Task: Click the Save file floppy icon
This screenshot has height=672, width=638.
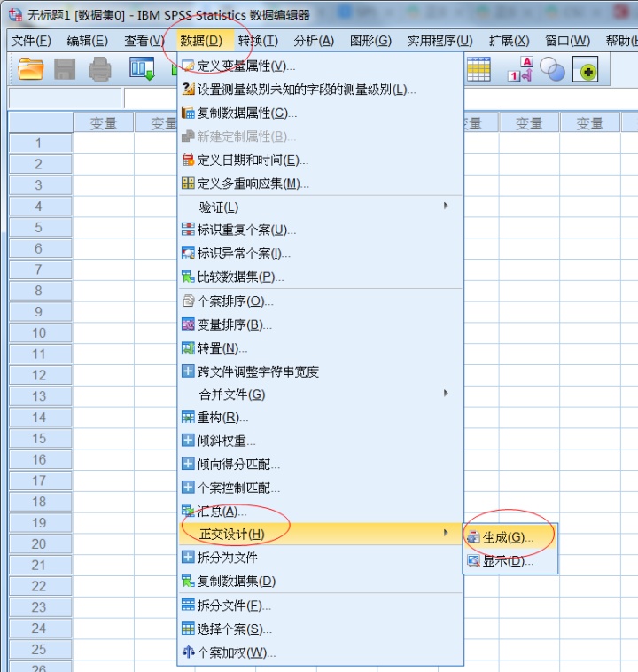Action: pos(65,69)
